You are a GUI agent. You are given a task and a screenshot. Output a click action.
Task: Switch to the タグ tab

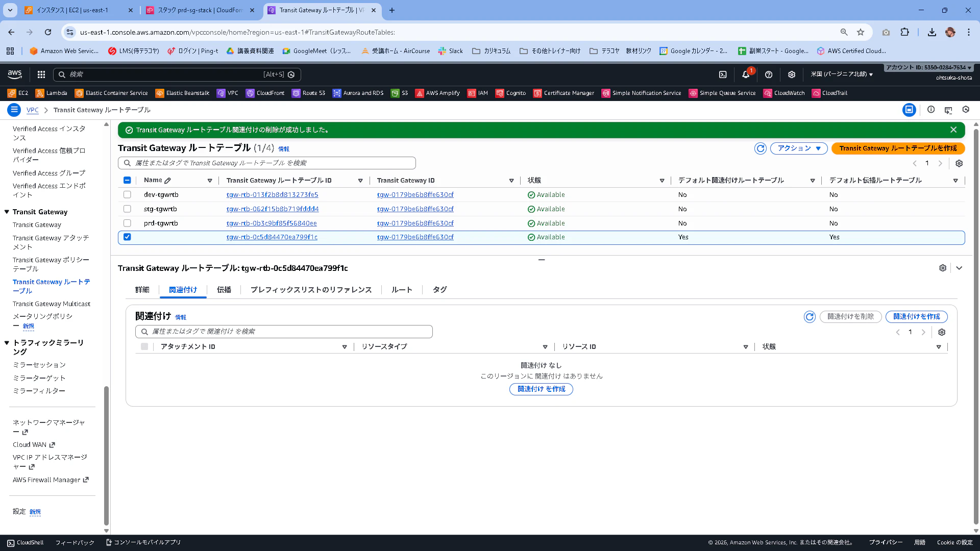click(x=439, y=290)
